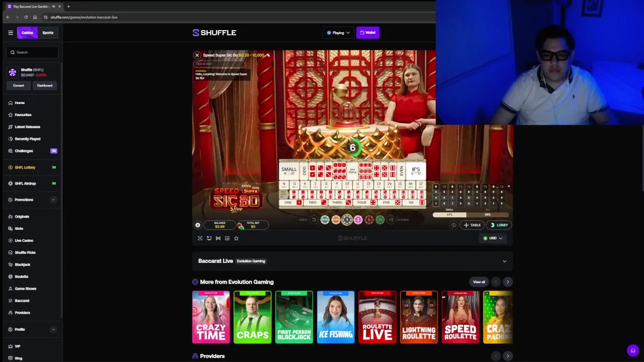Click the sidebar Search field

click(33, 52)
